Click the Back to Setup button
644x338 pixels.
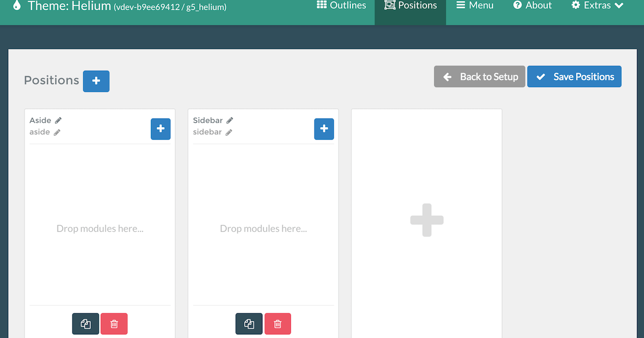pos(479,77)
